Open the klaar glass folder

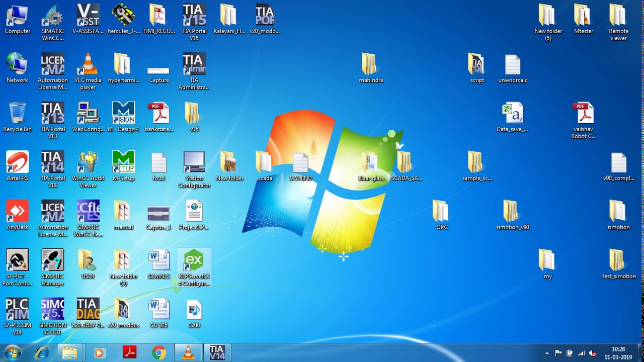pos(371,166)
